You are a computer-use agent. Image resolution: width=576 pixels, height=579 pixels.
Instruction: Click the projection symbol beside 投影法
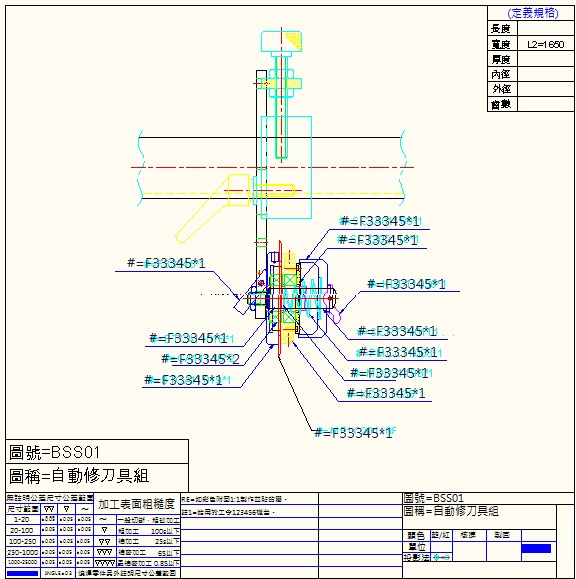coord(441,557)
